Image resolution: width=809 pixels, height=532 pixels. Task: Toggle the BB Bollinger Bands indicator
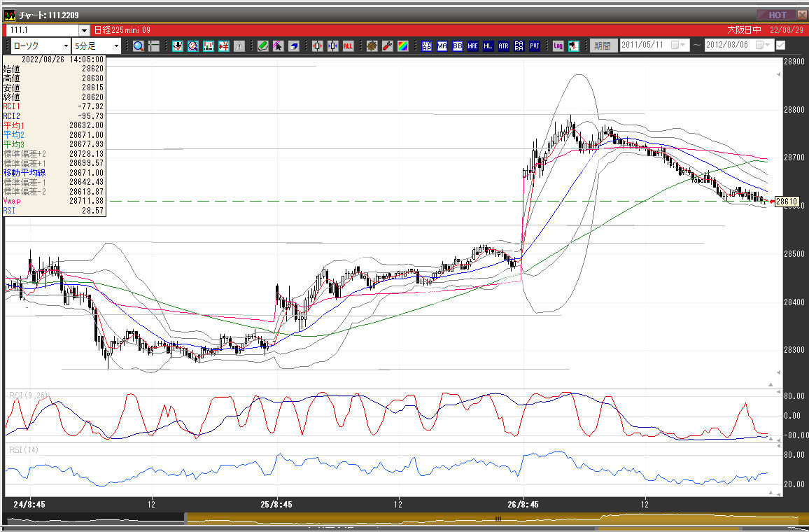(457, 46)
